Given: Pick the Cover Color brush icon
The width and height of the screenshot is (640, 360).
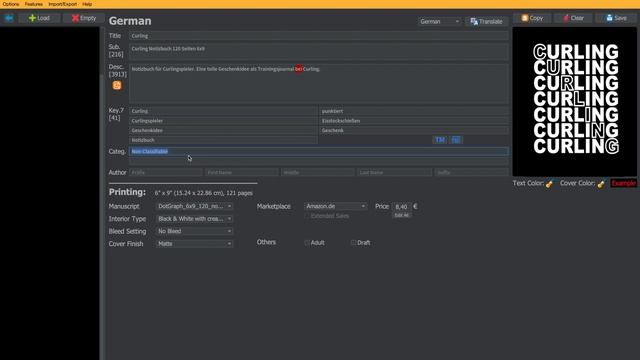Looking at the screenshot, I should tap(601, 184).
